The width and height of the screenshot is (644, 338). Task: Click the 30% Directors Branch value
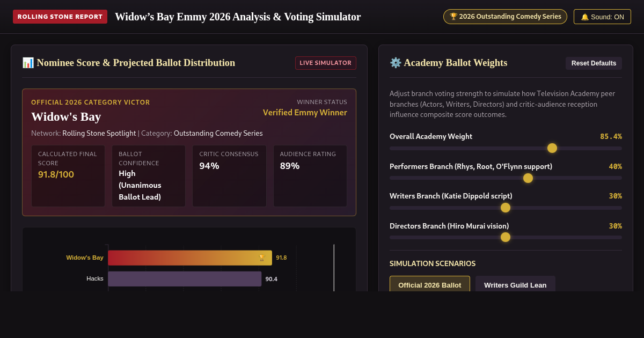(x=616, y=226)
